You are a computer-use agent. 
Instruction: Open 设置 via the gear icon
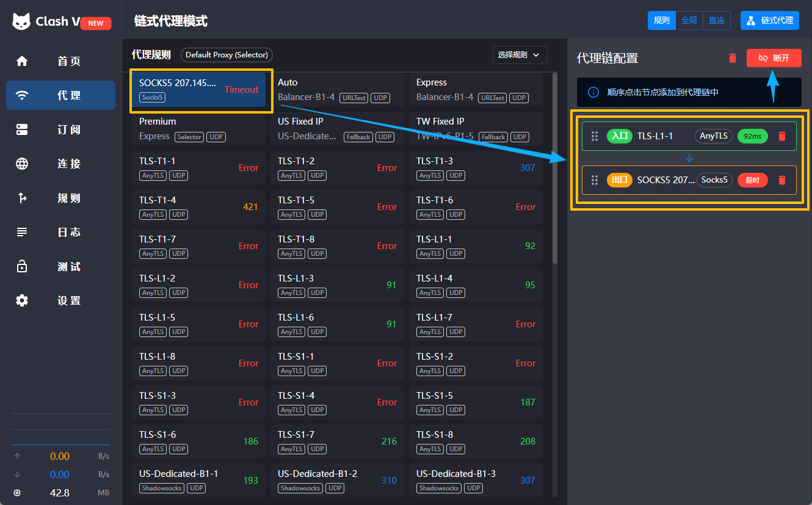pyautogui.click(x=22, y=300)
